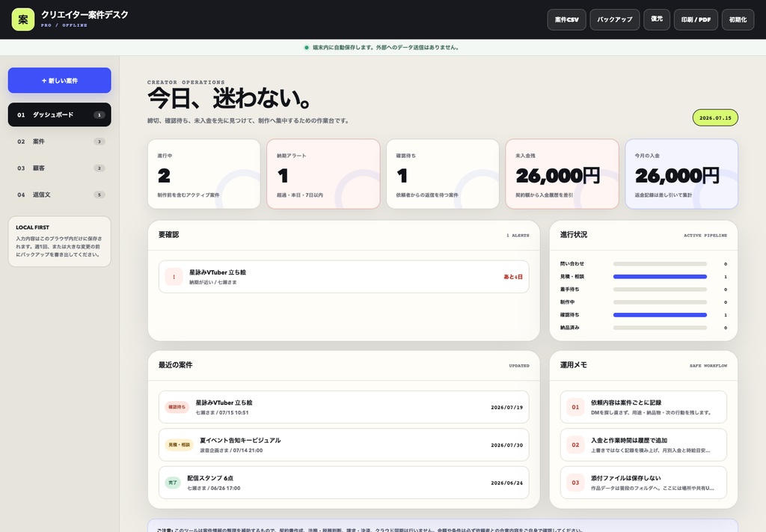Click the 2026.07.15 date pill
The image size is (766, 532).
coord(715,117)
